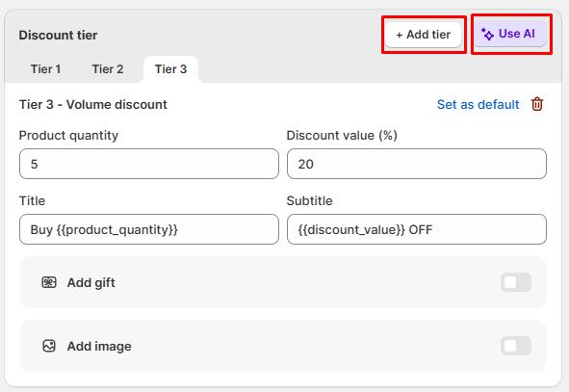Click the plus sign on Add tier
This screenshot has height=392, width=569.
click(x=400, y=35)
